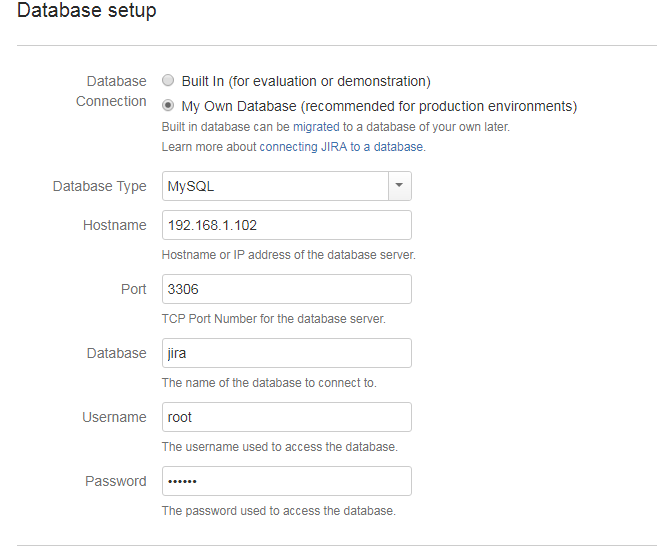Image resolution: width=657 pixels, height=551 pixels.
Task: Click the Hostname field with 192.168.1.102
Action: pos(286,225)
